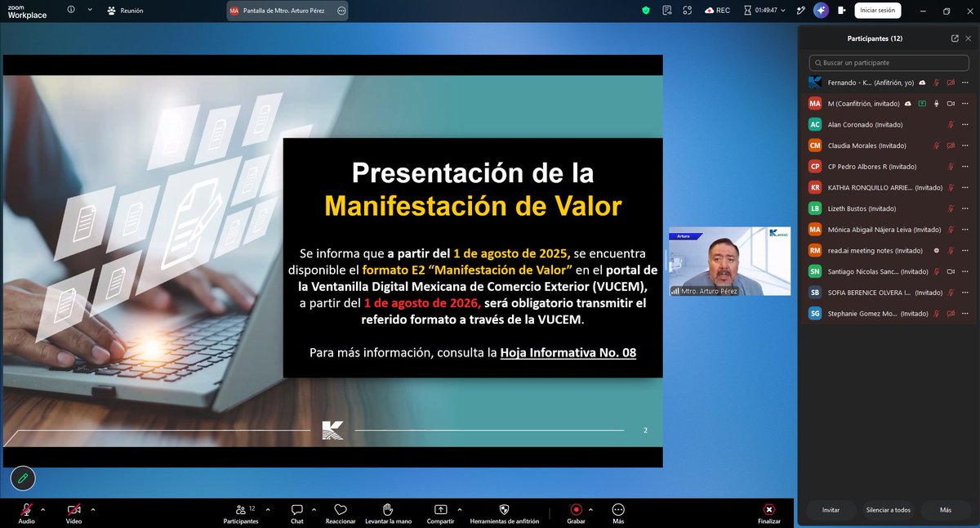The height and width of the screenshot is (528, 980).
Task: Toggle the Participantes panel from the toolbar
Action: coord(241,512)
